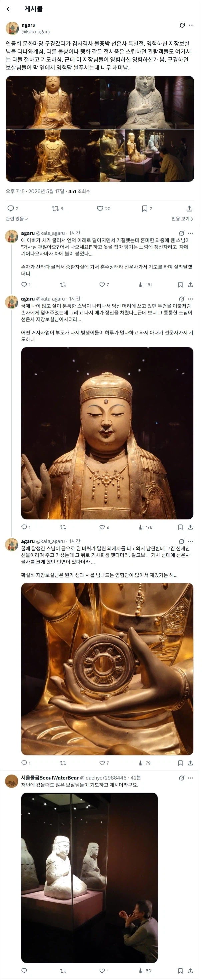Repost the main post with 8 reposts

tap(57, 208)
